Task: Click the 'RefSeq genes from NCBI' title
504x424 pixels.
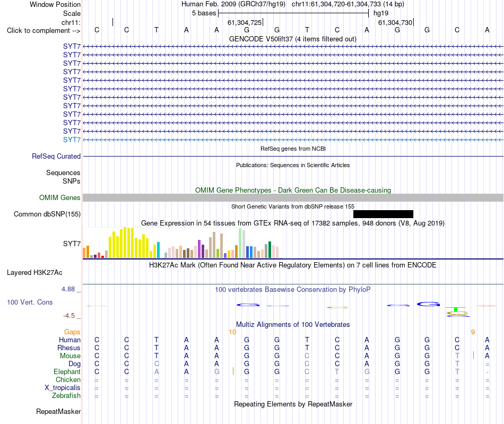Action: point(293,149)
